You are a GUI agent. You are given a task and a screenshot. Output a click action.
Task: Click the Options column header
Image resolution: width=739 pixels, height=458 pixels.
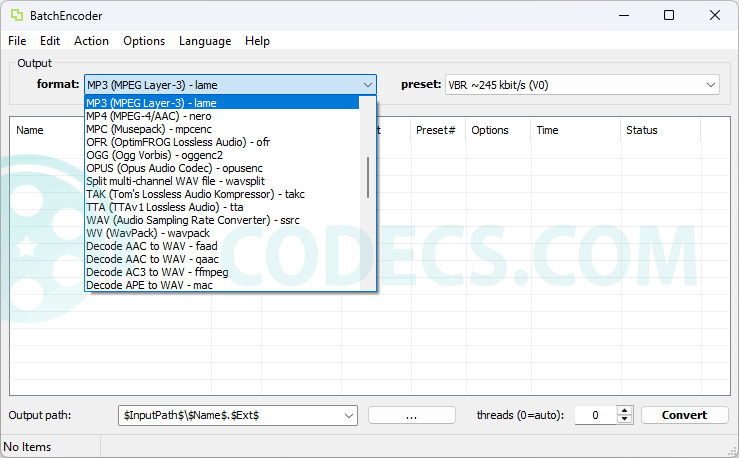pos(499,130)
